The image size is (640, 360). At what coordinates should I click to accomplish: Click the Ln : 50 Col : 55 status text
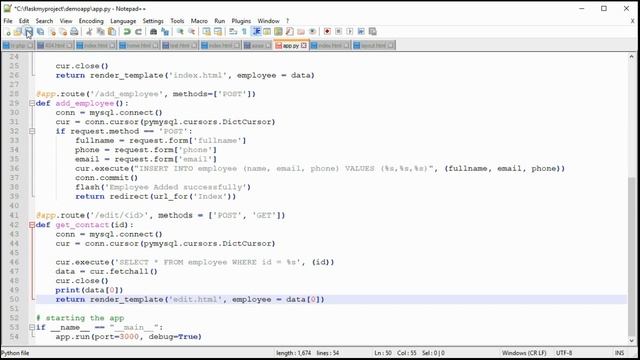click(x=395, y=353)
